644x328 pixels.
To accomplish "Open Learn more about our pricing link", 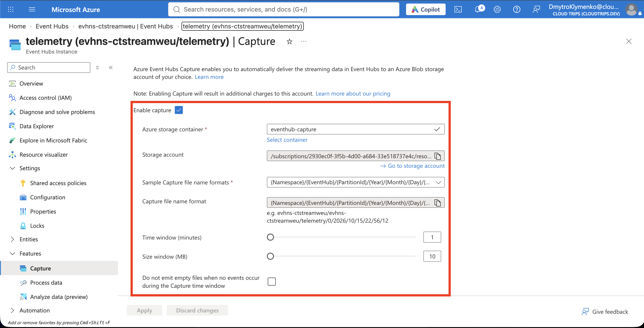I will click(353, 94).
